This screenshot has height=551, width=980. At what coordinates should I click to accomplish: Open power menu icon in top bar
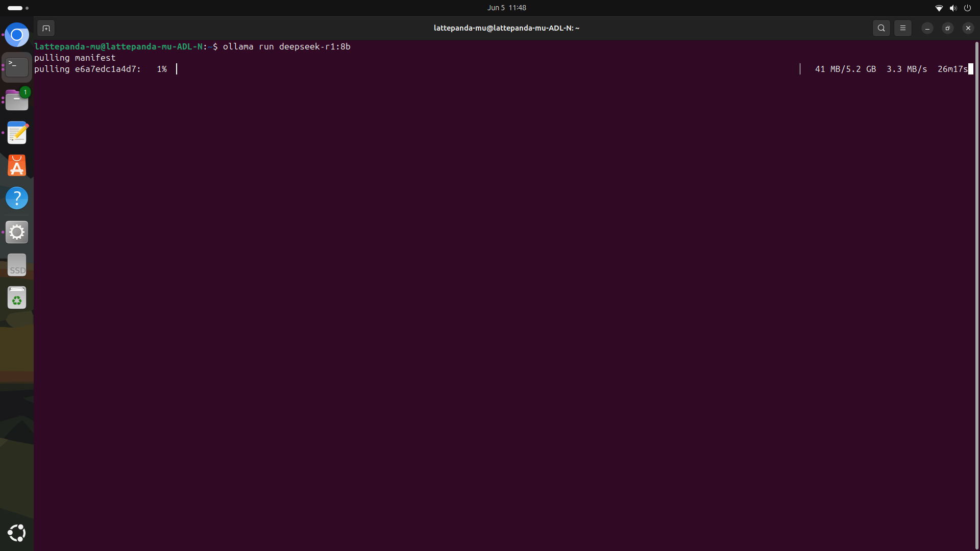[x=967, y=8]
